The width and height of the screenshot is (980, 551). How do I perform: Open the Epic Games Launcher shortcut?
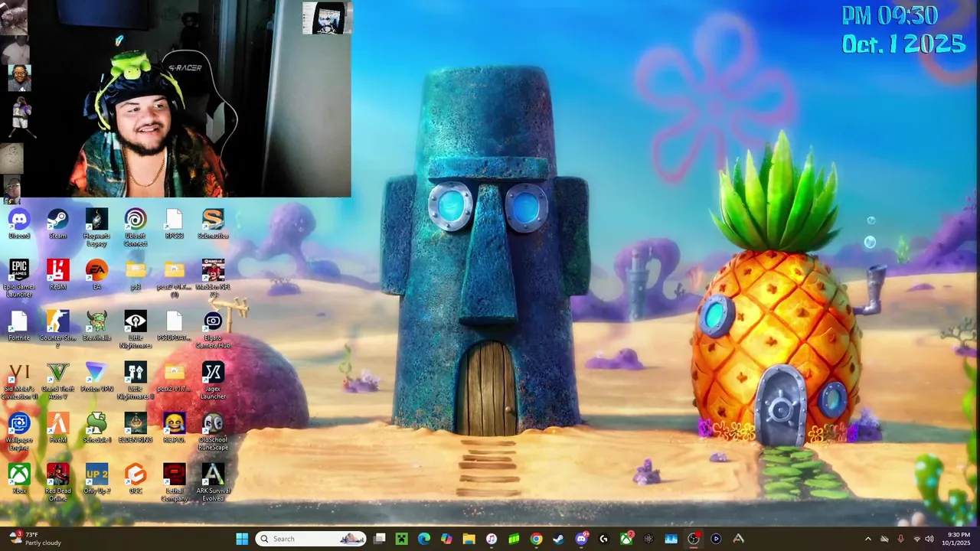(19, 279)
